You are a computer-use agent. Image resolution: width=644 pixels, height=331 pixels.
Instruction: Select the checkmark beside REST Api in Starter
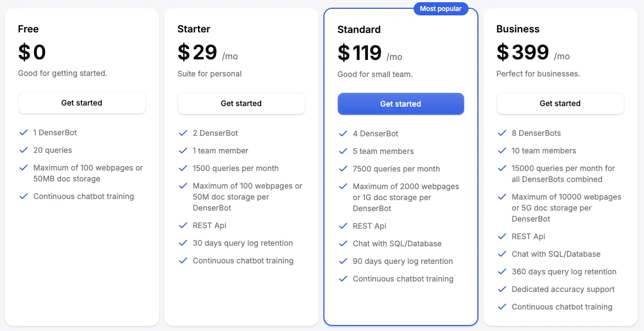pos(183,225)
